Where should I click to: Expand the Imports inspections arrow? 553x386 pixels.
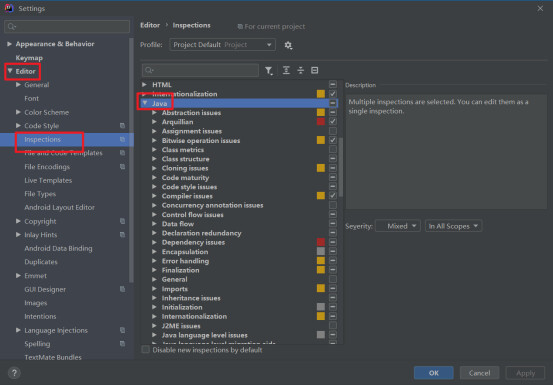[154, 288]
